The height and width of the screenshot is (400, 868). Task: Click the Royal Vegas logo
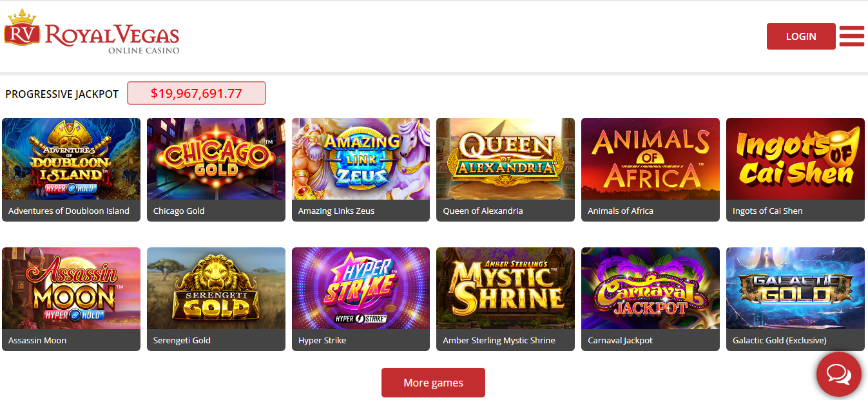[92, 32]
